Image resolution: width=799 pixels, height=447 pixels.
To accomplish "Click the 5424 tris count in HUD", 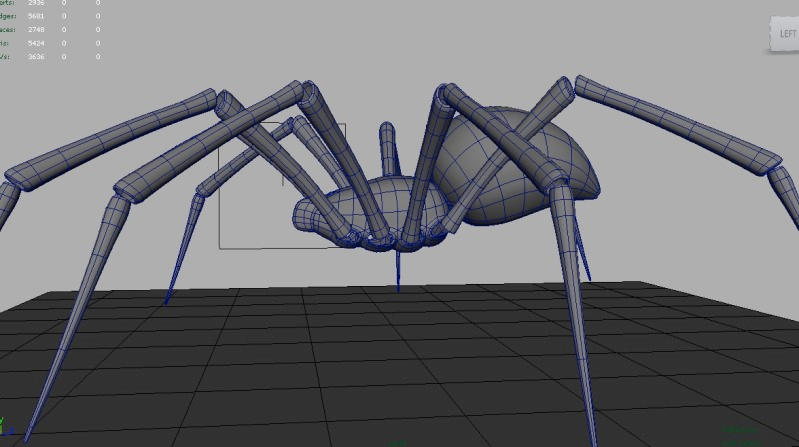I will click(x=36, y=43).
